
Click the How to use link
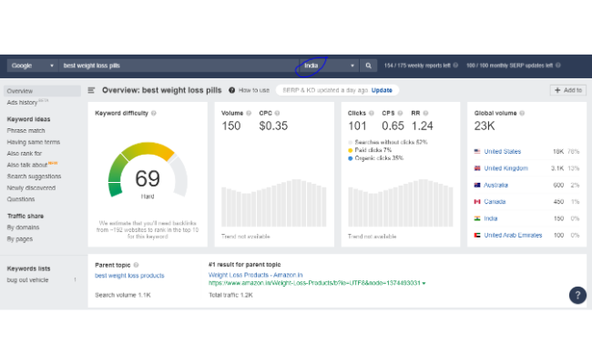click(x=254, y=90)
